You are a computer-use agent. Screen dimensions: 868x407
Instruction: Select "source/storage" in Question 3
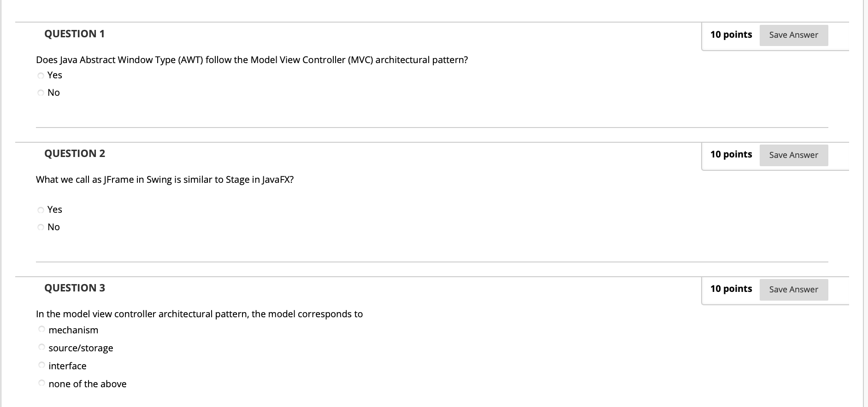click(x=41, y=347)
